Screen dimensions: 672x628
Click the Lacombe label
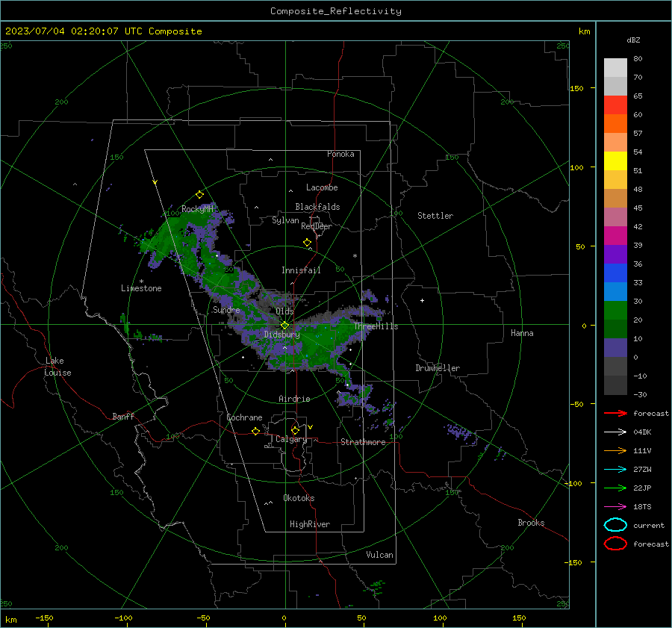(322, 187)
